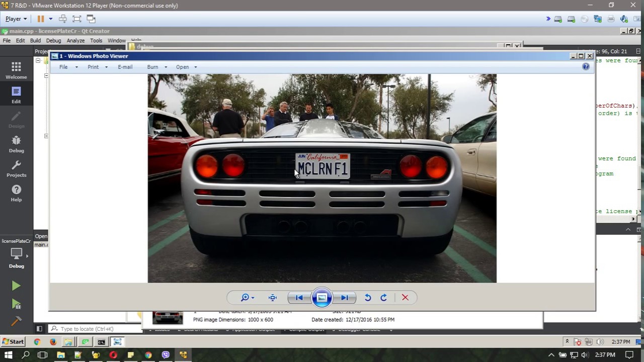Open Qt Creator Help mode

tap(16, 193)
